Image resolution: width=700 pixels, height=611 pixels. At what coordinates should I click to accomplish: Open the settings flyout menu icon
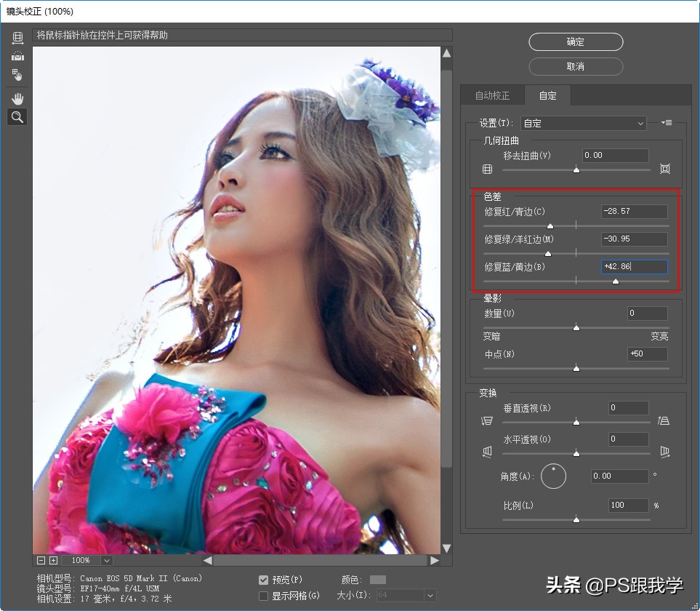click(x=667, y=122)
